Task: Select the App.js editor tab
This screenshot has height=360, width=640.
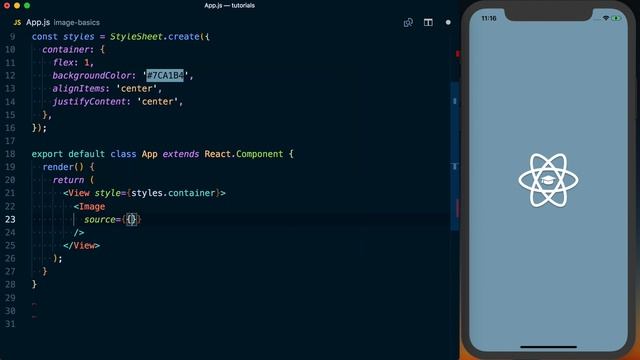Action: pos(38,22)
